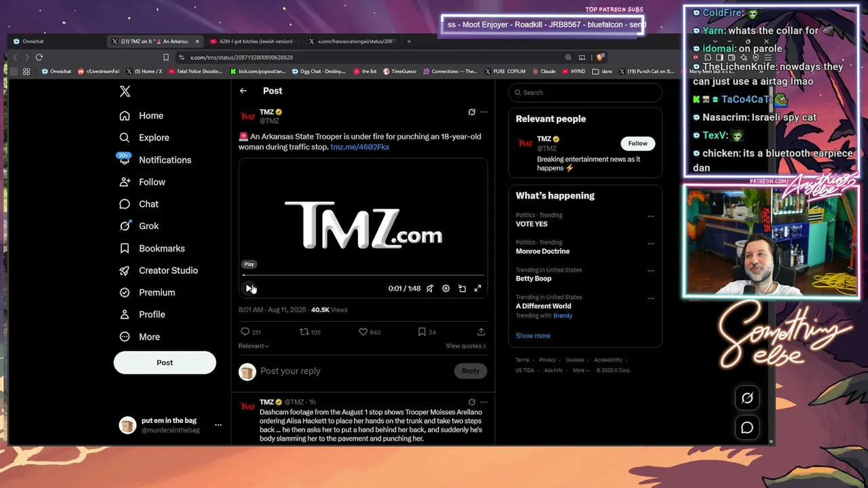Screen dimensions: 868x488
Task: Open options for A Different World trend
Action: point(651,298)
